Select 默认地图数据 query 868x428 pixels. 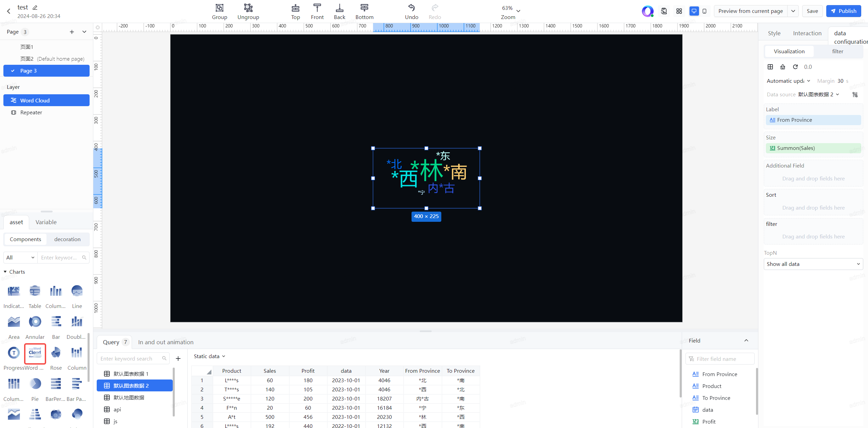135,397
